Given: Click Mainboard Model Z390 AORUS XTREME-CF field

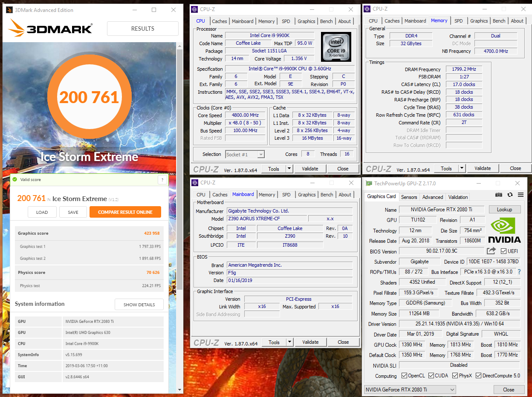Looking at the screenshot, I should (x=266, y=219).
